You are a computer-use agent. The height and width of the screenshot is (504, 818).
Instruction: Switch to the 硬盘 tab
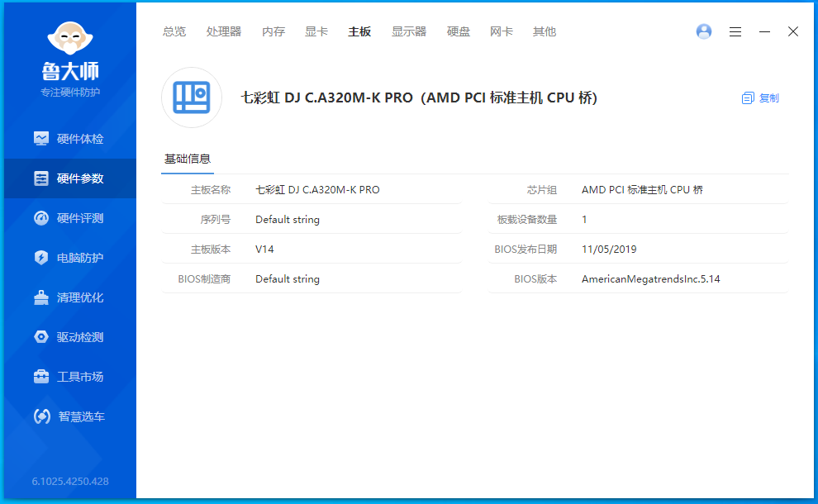[459, 32]
